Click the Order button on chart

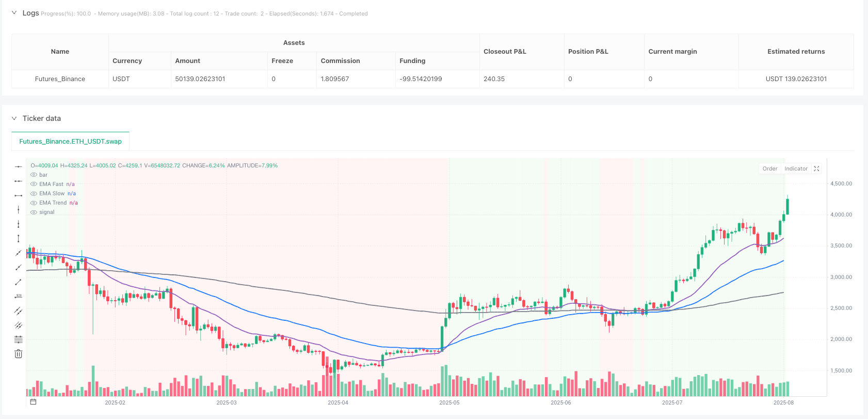(x=769, y=168)
